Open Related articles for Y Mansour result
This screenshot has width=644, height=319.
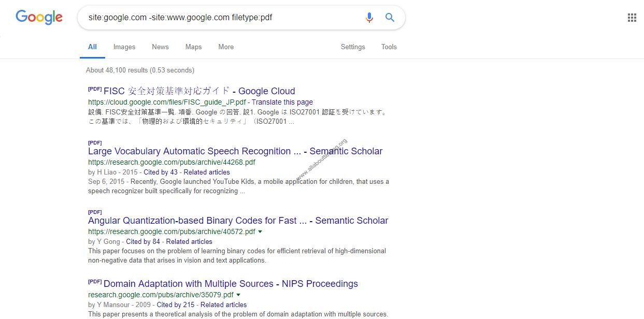224,304
